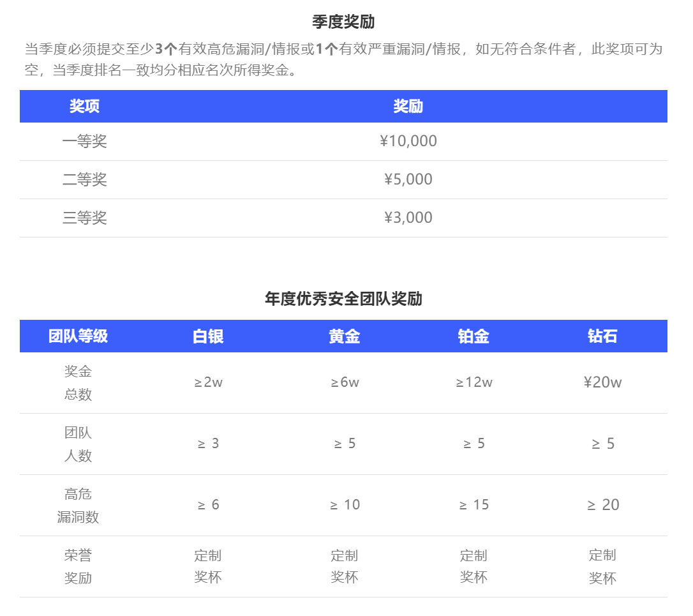This screenshot has width=693, height=616.
Task: Click the ≥ 15 high-risk vulnerability cell
Action: (473, 505)
